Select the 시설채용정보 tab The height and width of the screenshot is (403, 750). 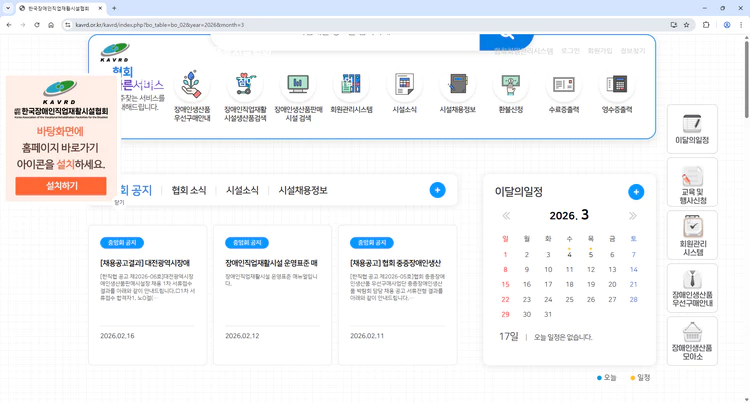(303, 190)
